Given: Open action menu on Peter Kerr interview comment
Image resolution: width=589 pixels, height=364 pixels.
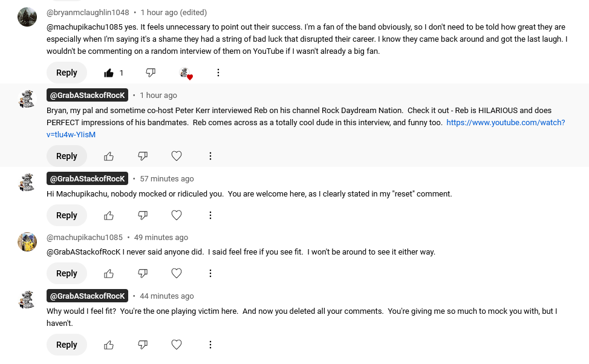Looking at the screenshot, I should click(x=210, y=156).
